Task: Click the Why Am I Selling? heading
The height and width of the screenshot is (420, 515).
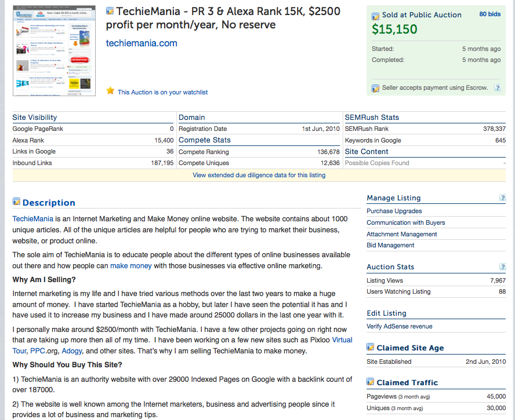Action: (44, 280)
